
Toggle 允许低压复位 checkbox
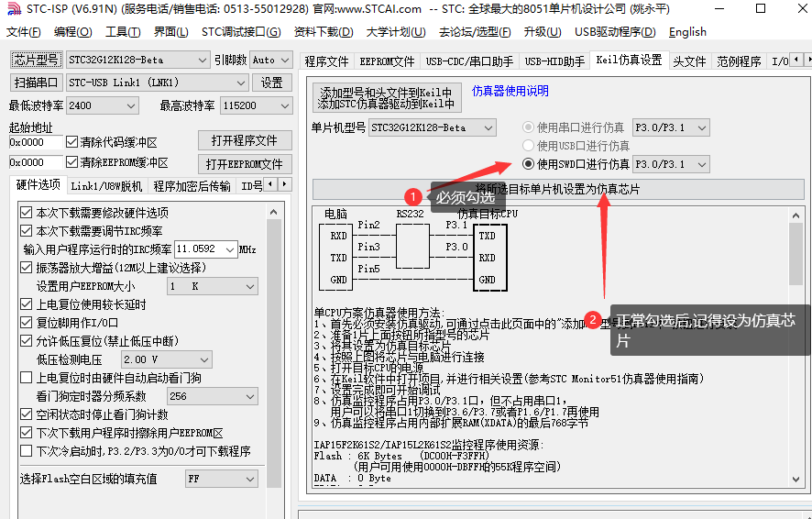(26, 341)
